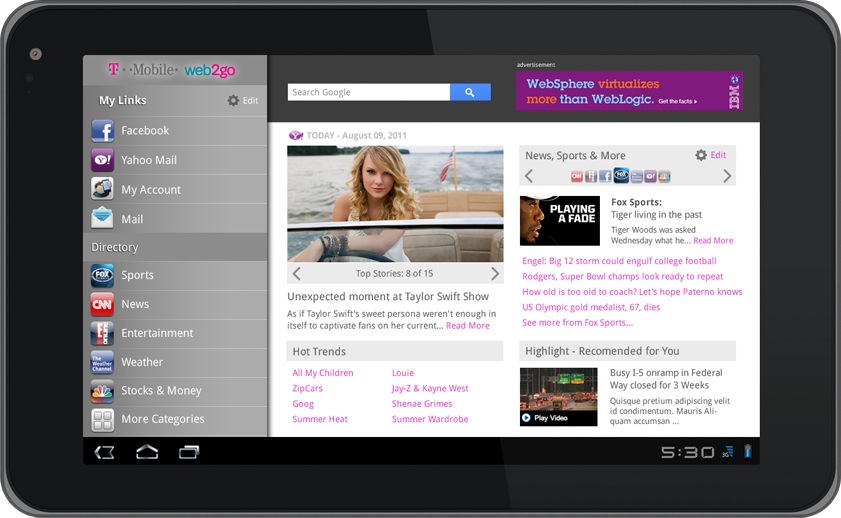
Task: Go to next top story
Action: (x=495, y=274)
